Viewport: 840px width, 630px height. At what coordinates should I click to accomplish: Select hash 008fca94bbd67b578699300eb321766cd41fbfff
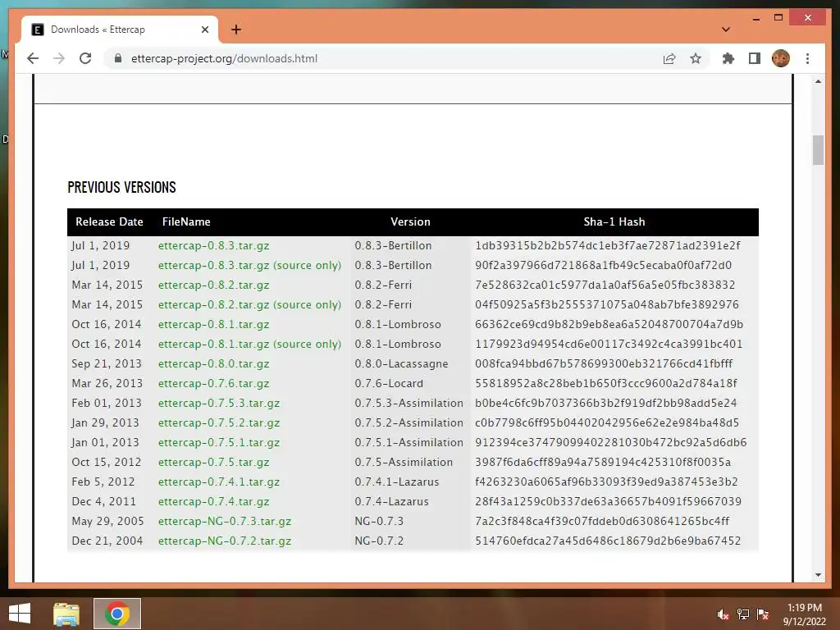coord(604,363)
